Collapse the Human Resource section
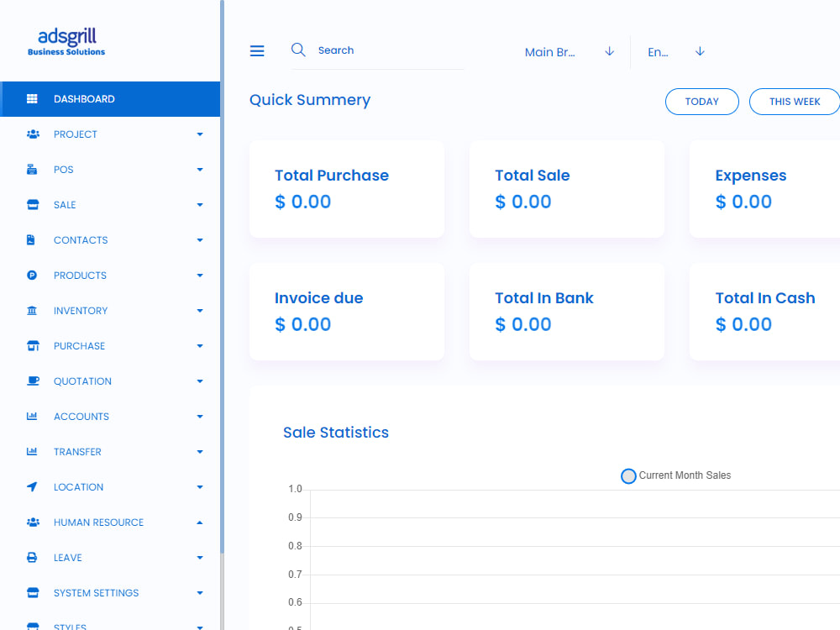 [200, 522]
